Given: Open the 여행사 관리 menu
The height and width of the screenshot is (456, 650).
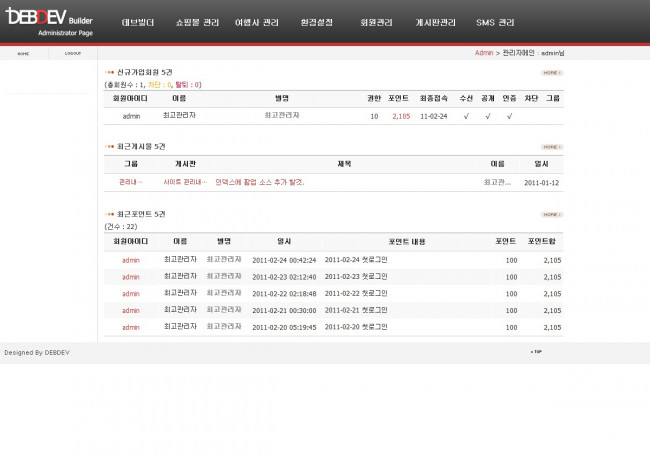Looking at the screenshot, I should pyautogui.click(x=257, y=22).
